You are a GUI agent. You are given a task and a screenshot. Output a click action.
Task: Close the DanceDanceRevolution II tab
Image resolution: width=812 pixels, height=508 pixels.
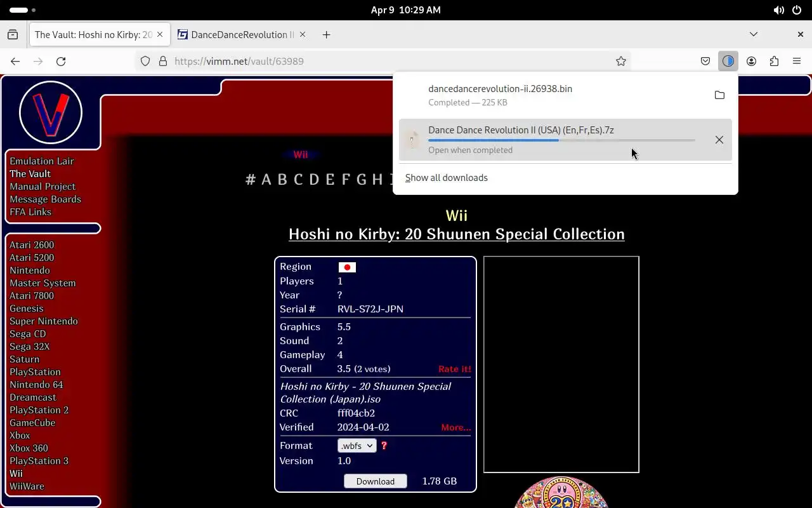[302, 35]
